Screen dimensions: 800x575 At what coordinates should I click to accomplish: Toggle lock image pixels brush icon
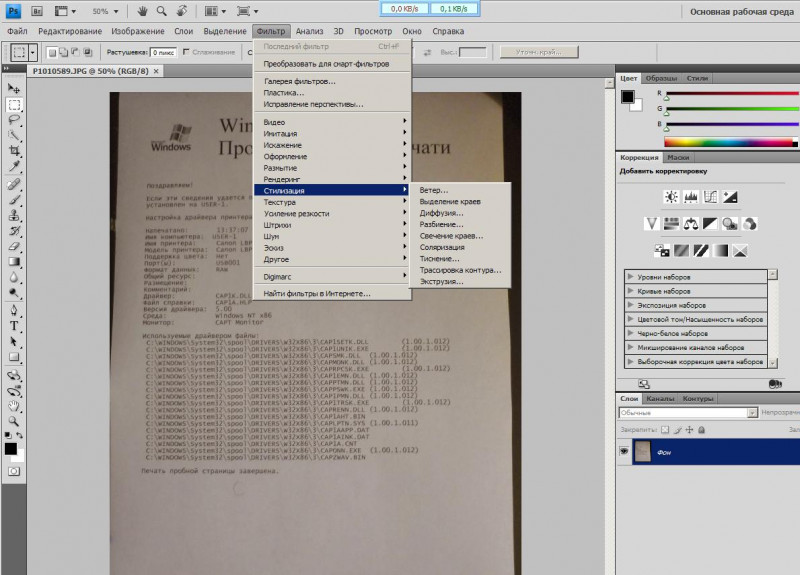[x=677, y=430]
